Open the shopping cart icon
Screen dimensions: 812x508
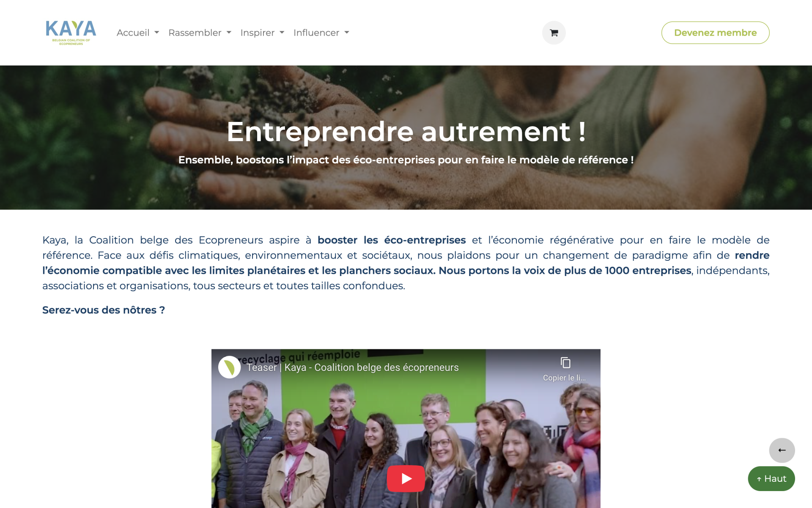554,33
